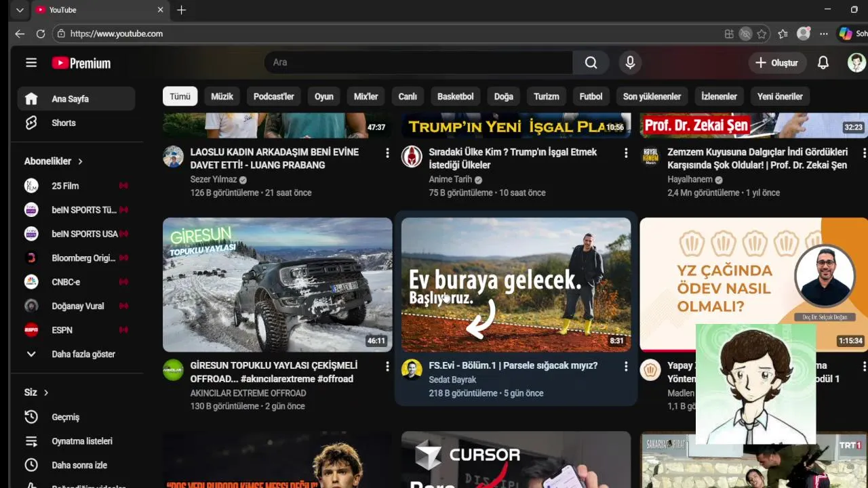868x488 pixels.
Task: Select the Futbol filter chip
Action: coord(591,96)
